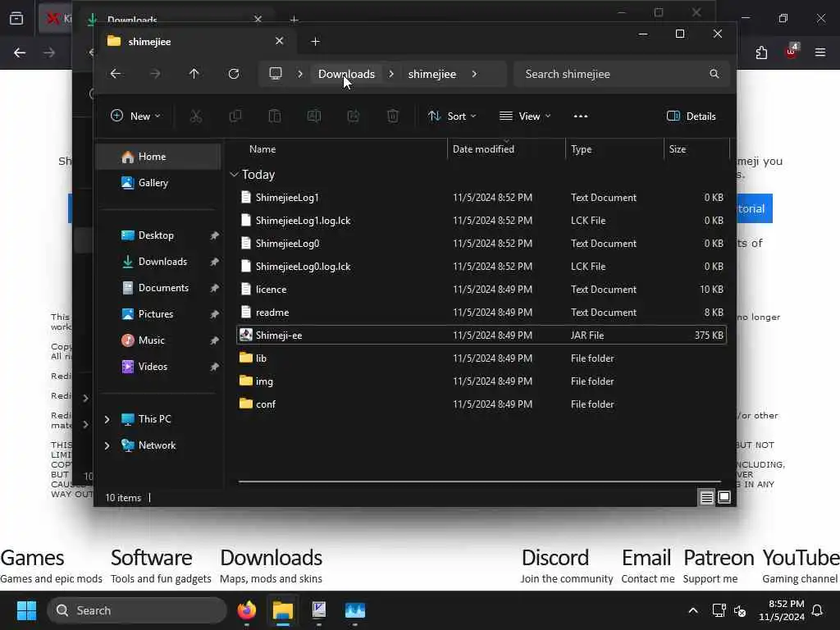Image resolution: width=840 pixels, height=630 pixels.
Task: Click the Up one level arrow
Action: point(194,74)
